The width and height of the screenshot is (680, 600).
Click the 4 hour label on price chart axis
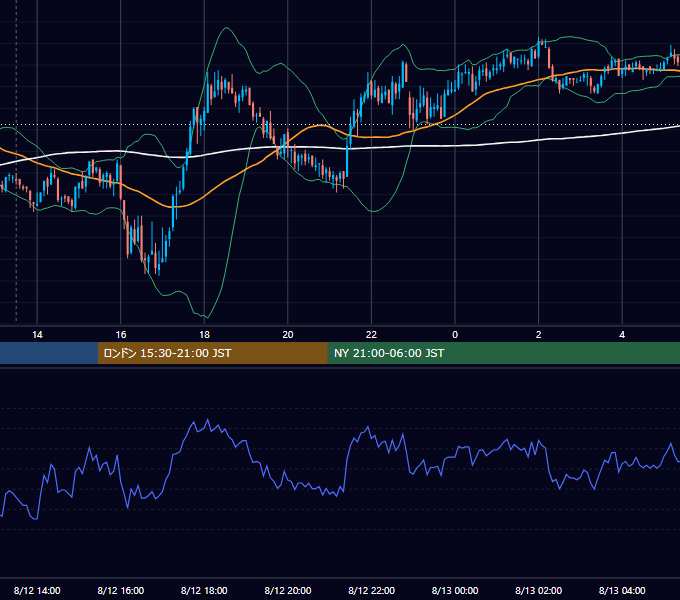[x=622, y=335]
